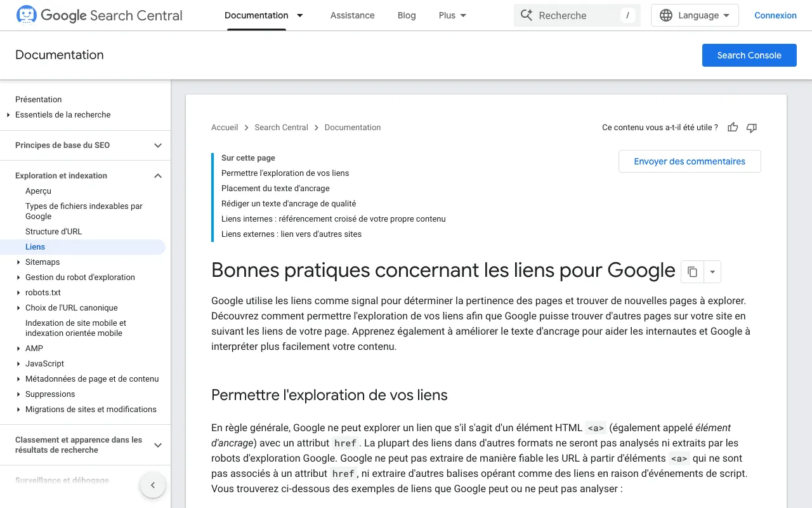Viewport: 812px width, 508px height.
Task: Expand Classement et apparence dans les résultats section
Action: tap(158, 445)
